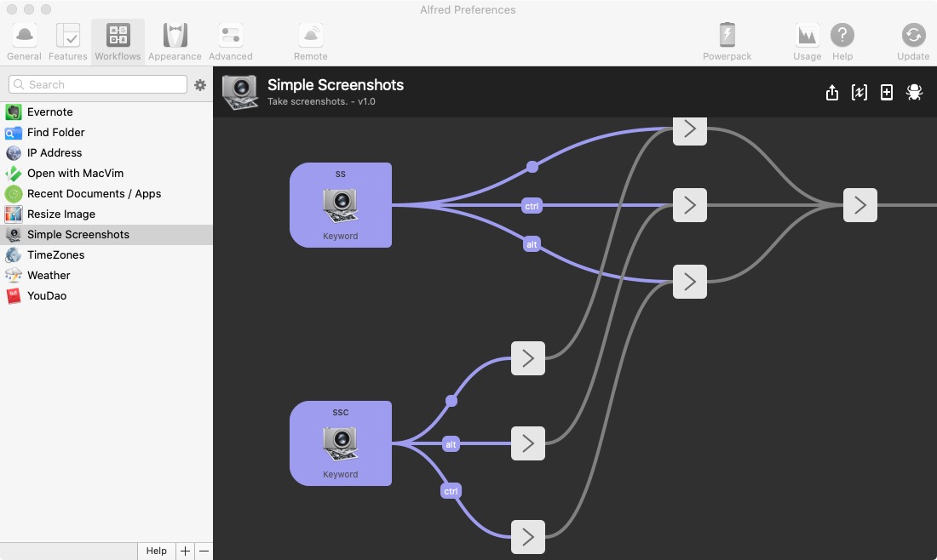
Task: Click the add object plus icon in header
Action: tap(886, 92)
